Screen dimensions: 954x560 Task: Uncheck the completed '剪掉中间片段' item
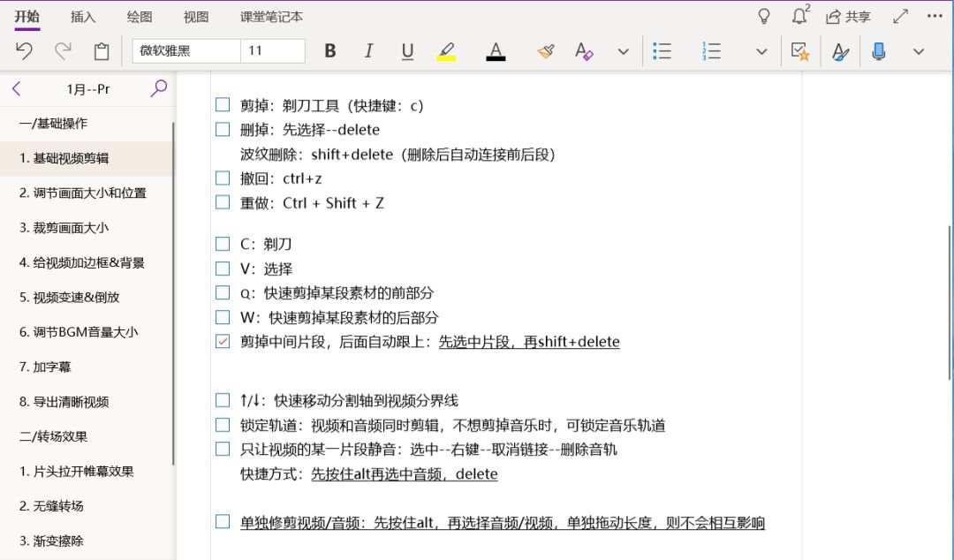[222, 342]
